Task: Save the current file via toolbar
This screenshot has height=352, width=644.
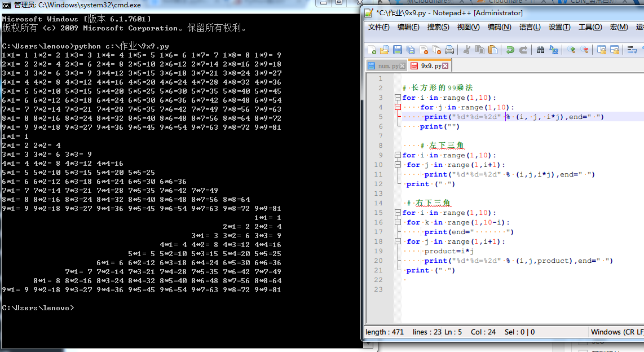Action: (x=398, y=50)
